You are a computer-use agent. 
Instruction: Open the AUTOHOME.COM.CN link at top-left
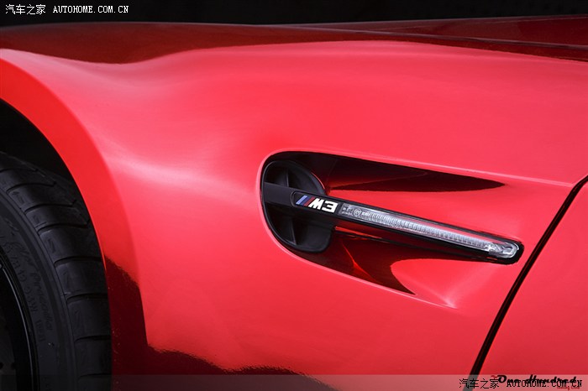[x=91, y=9]
